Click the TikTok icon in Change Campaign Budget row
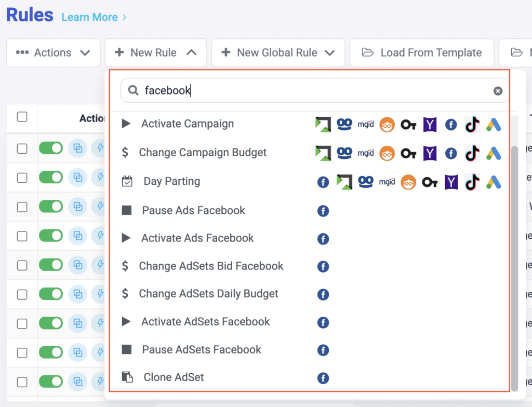The height and width of the screenshot is (407, 532). 472,153
